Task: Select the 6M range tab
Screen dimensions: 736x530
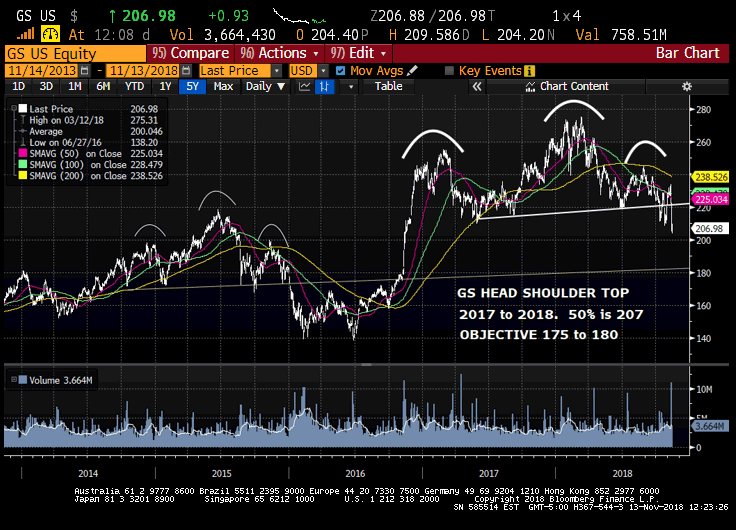Action: (x=103, y=86)
